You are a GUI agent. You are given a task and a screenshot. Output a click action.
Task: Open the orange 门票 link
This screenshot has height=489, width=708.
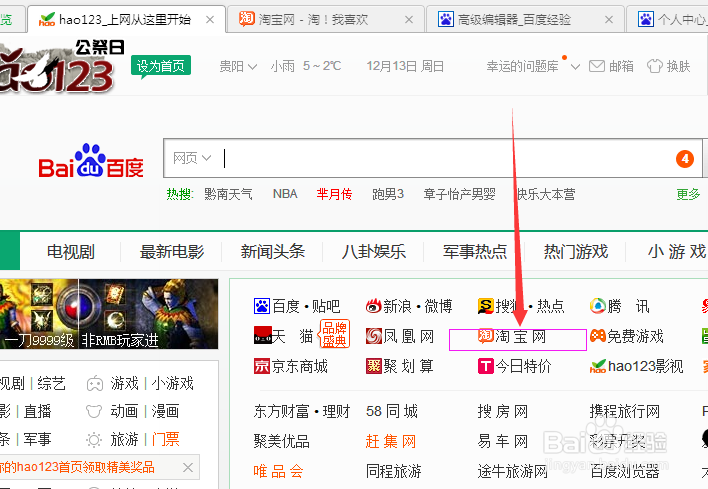click(165, 439)
